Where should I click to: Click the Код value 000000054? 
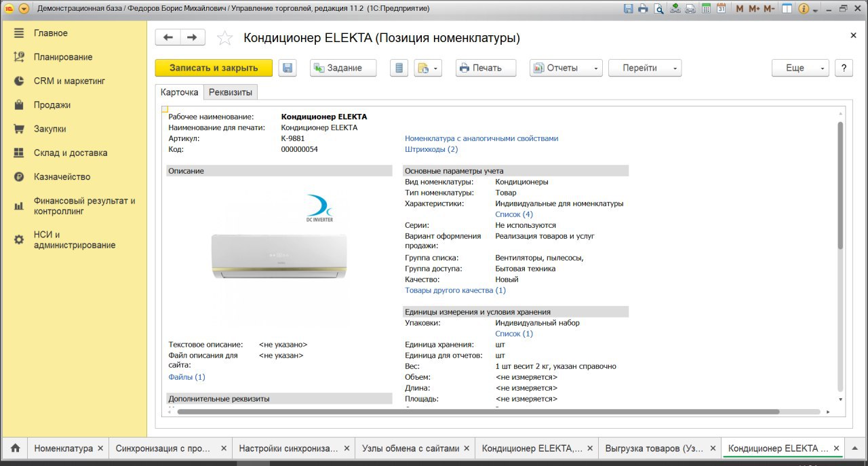point(299,149)
